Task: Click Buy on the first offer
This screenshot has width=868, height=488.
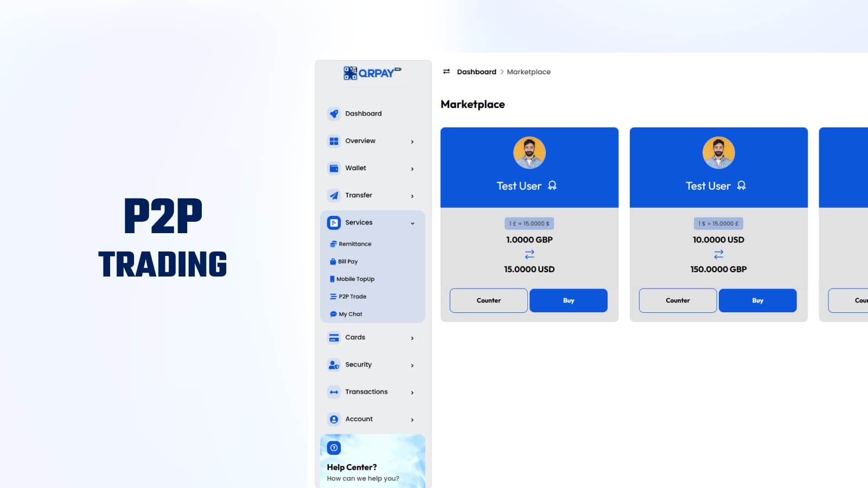Action: (568, 300)
